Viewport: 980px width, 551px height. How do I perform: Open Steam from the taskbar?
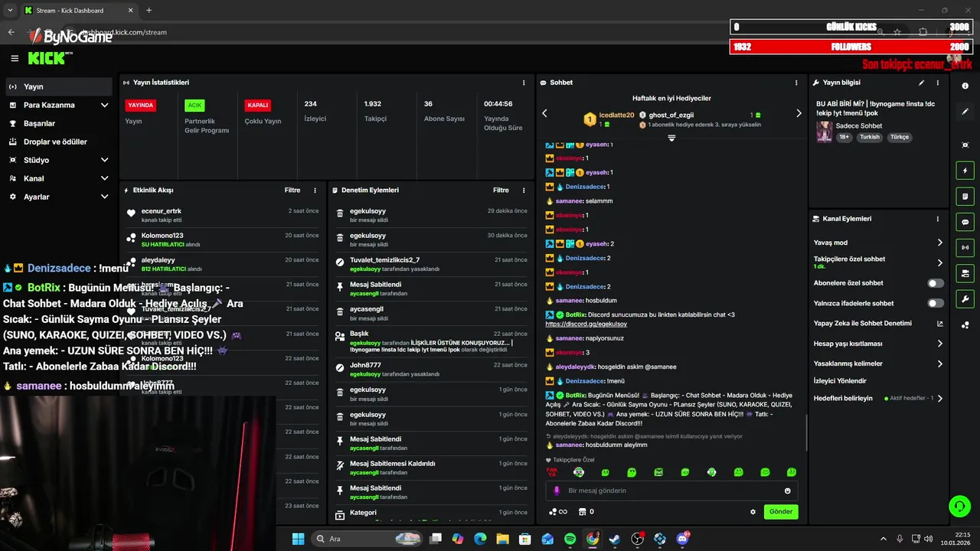click(x=615, y=539)
